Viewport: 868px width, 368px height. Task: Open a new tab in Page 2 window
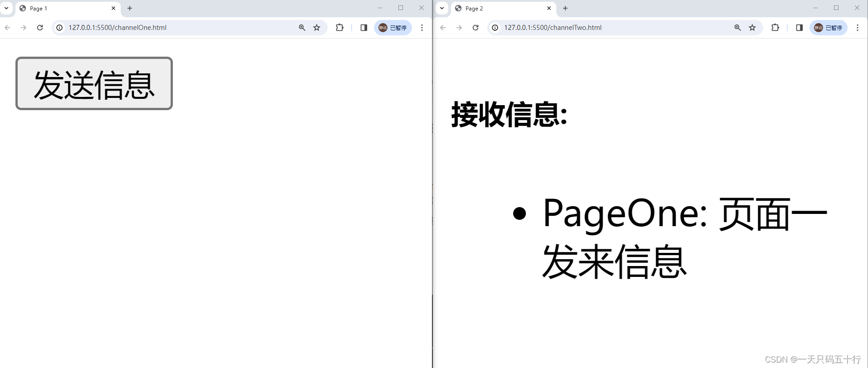point(565,8)
